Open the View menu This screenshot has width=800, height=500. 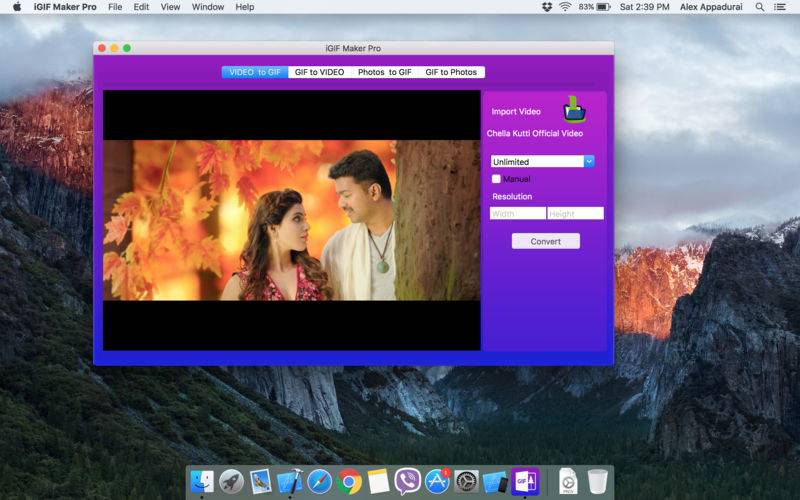coord(170,7)
